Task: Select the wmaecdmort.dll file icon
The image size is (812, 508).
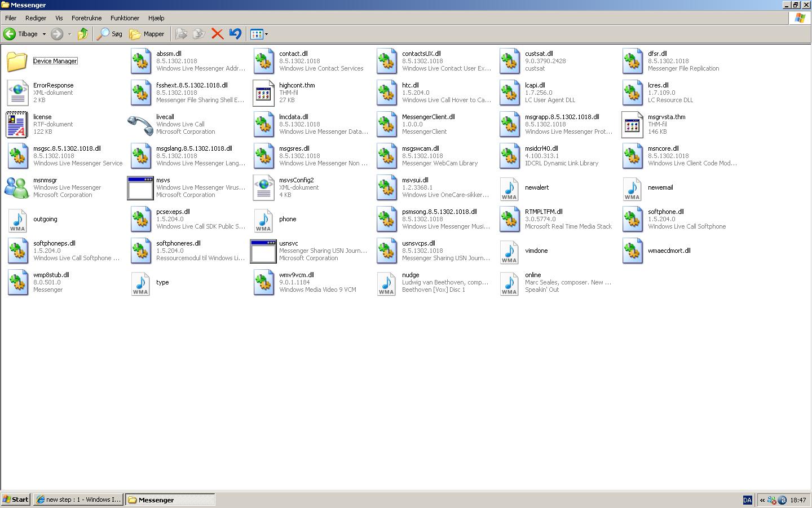Action: (x=633, y=251)
